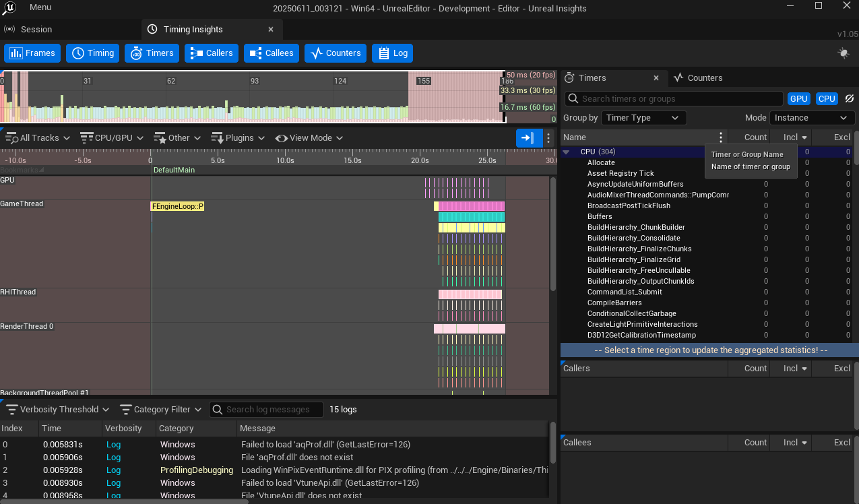
Task: Toggle auto-scroll arrow button in timing toolbar
Action: tap(528, 138)
